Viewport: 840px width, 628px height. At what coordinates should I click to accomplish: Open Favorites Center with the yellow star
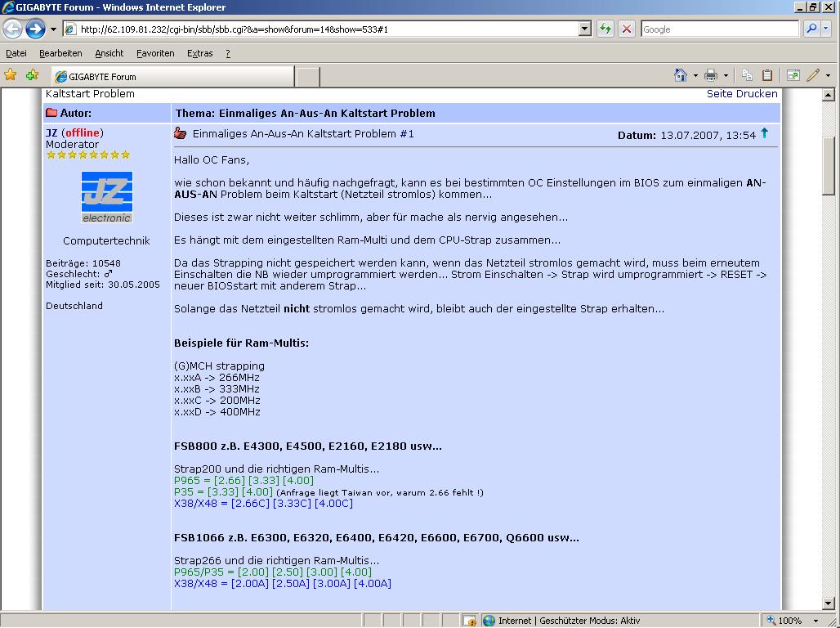10,75
